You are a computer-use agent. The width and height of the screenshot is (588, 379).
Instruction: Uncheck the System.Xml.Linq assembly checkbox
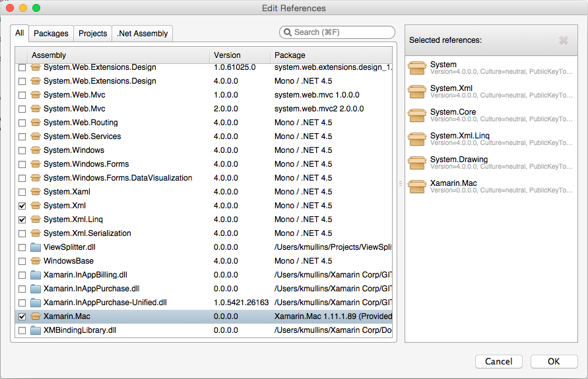click(x=22, y=219)
